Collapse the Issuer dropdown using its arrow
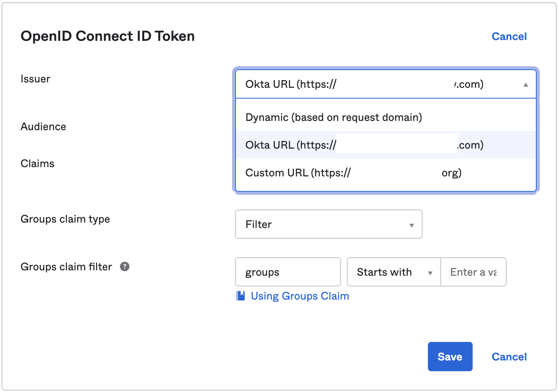Viewport: 559px width, 392px height. pos(525,85)
